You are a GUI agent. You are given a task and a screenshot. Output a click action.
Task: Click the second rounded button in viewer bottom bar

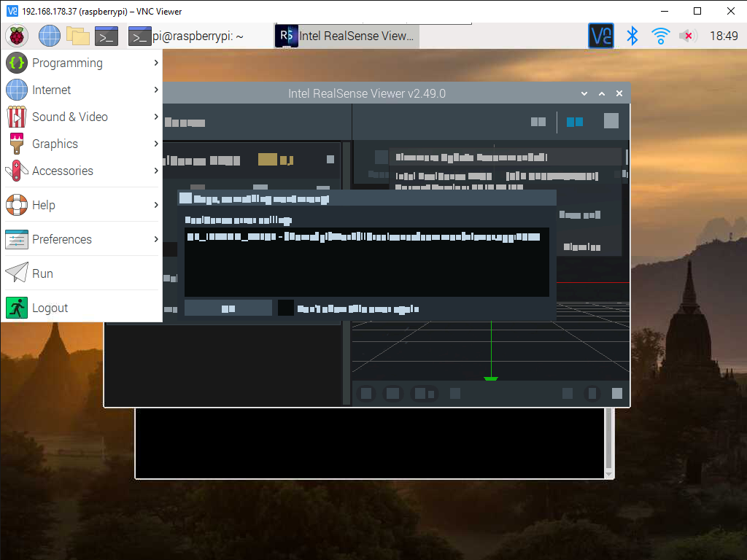tap(392, 393)
